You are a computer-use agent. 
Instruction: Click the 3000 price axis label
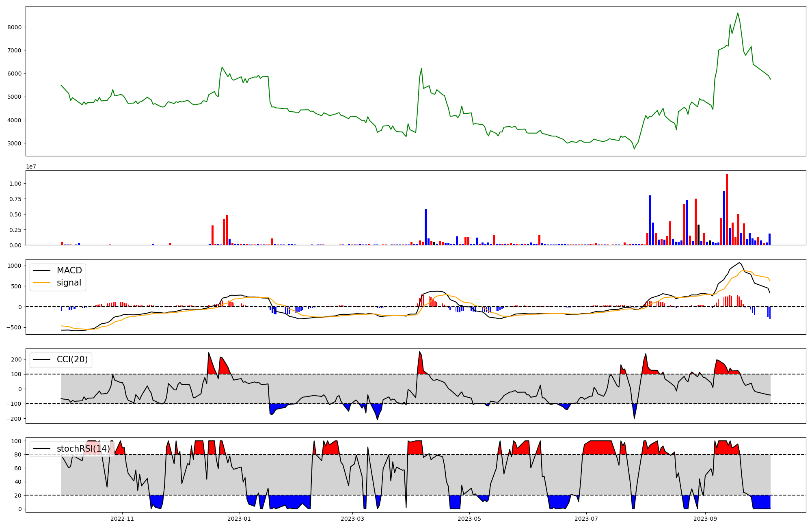tap(15, 143)
